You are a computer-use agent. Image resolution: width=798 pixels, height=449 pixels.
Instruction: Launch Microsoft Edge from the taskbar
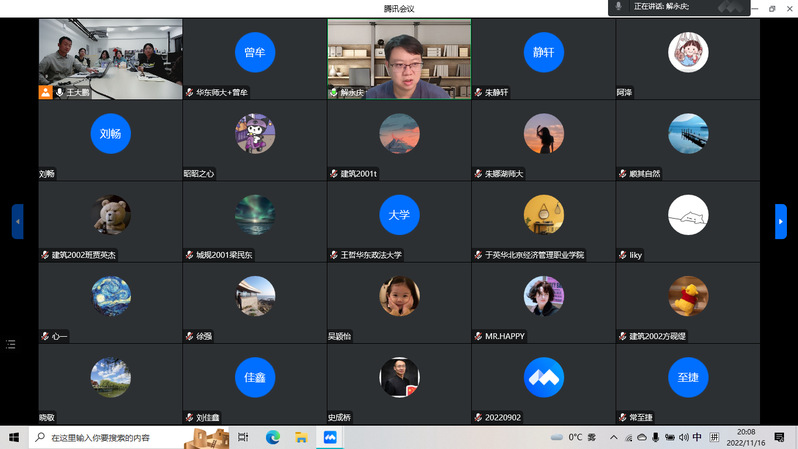coord(272,437)
